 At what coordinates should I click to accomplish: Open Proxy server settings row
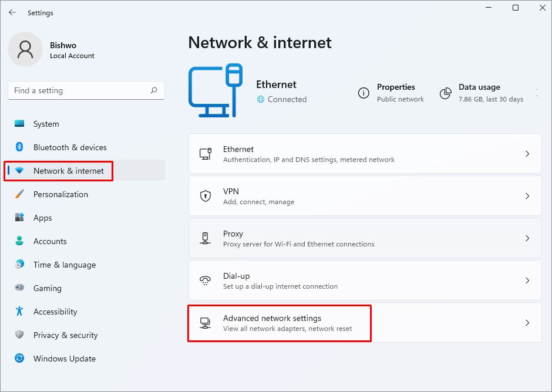(x=365, y=238)
